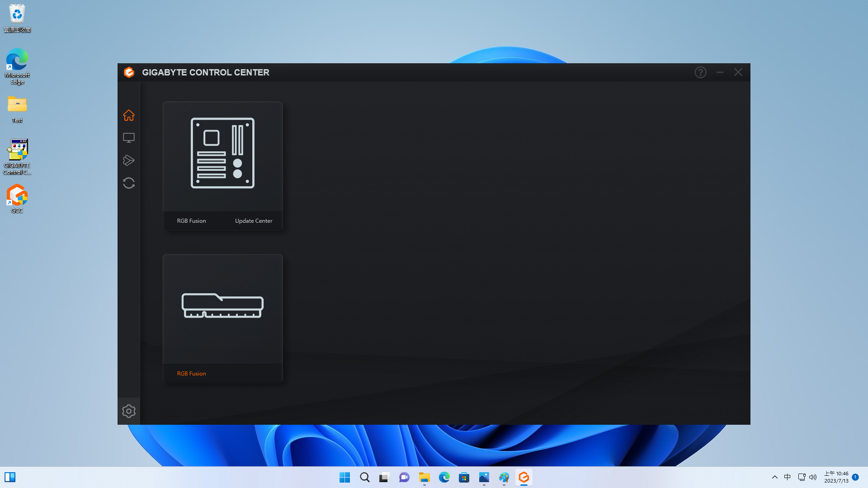Open Recycle Bin desktop icon

click(17, 18)
